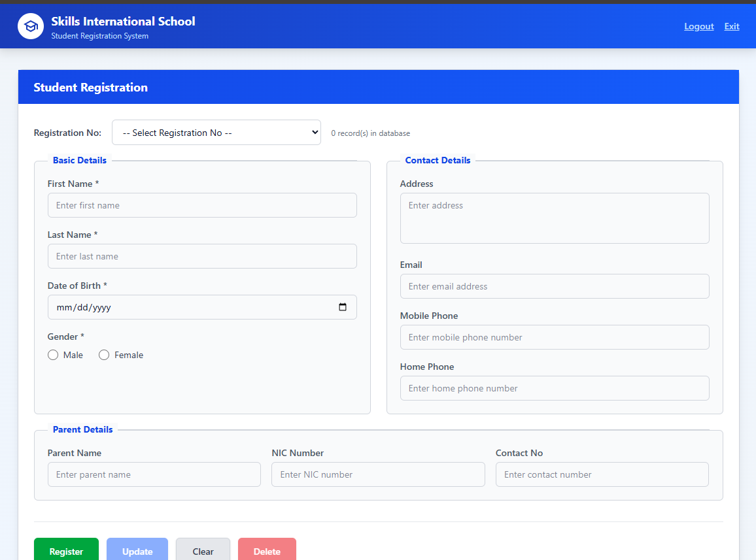The image size is (756, 560).
Task: Select the Male gender radio button
Action: (x=53, y=355)
